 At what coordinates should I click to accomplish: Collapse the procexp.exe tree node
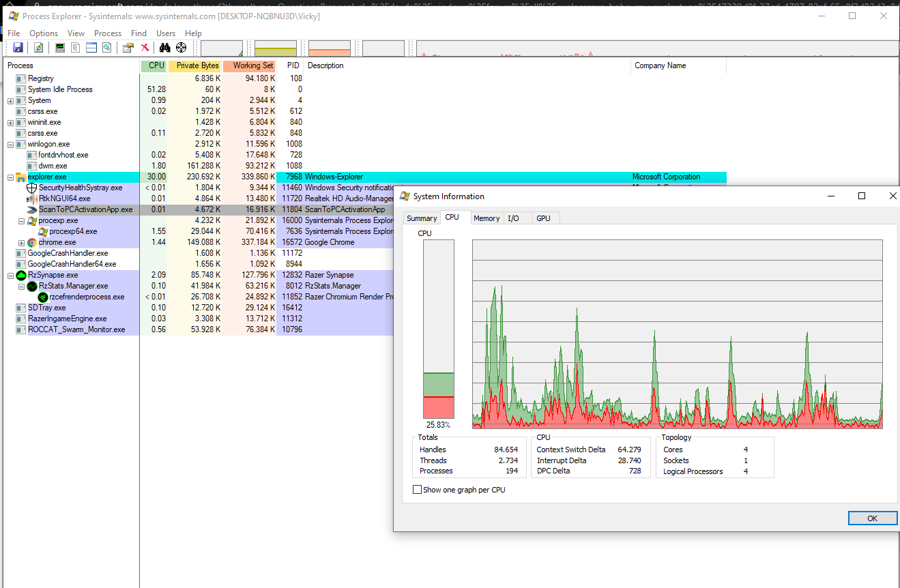(x=21, y=221)
